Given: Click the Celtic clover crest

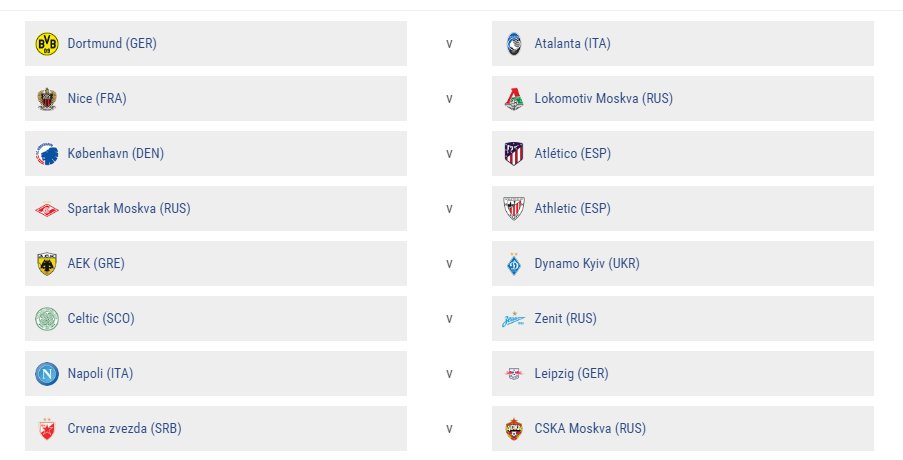Looking at the screenshot, I should pos(47,319).
